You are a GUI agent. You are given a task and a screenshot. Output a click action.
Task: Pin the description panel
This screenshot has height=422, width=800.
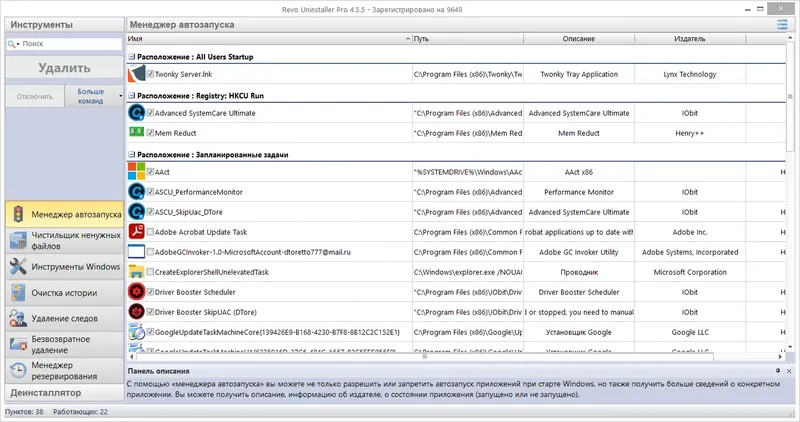click(778, 371)
